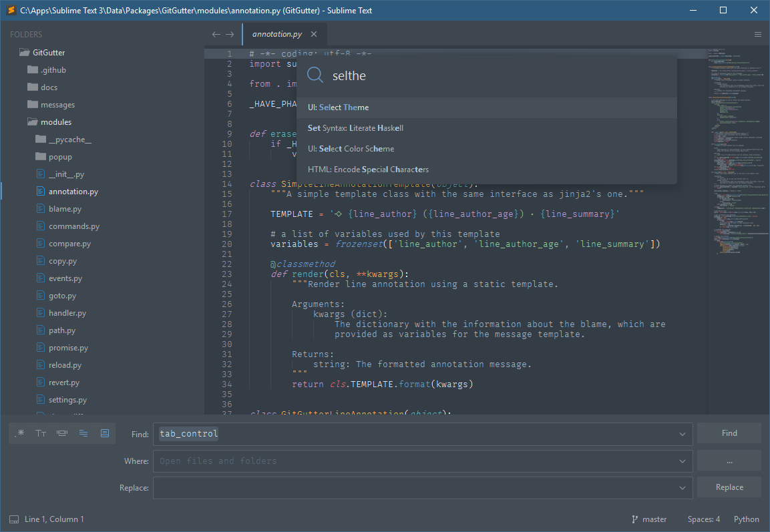Focus the Replace input field
Screen dimensions: 770x532
(x=423, y=488)
